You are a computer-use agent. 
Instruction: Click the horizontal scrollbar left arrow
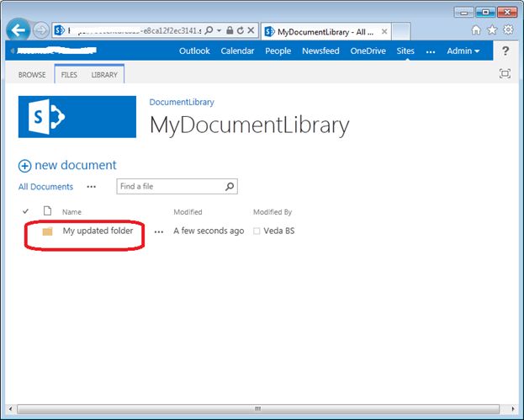pos(10,408)
